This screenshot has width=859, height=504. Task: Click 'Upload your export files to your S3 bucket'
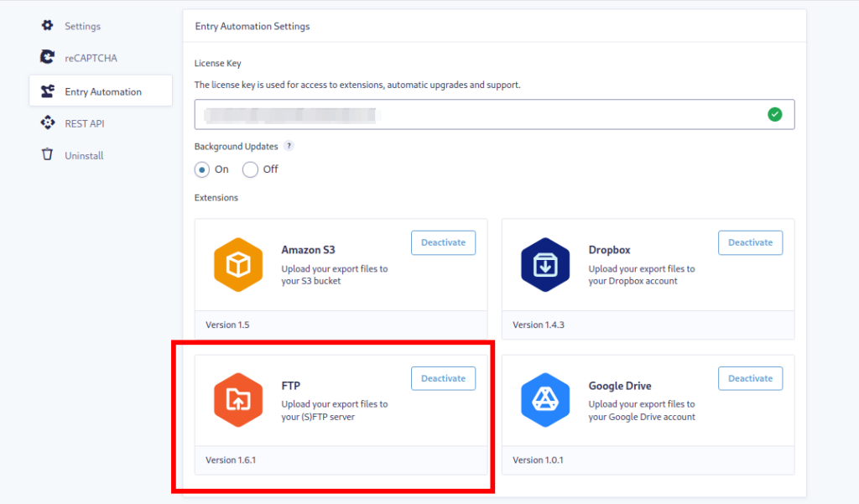pos(335,275)
